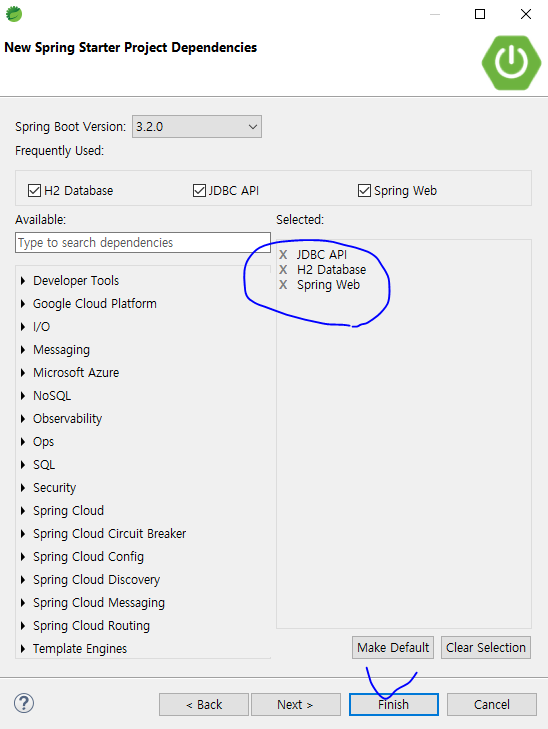Expand Spring Cloud Discovery category
This screenshot has width=548, height=729.
[x=23, y=580]
